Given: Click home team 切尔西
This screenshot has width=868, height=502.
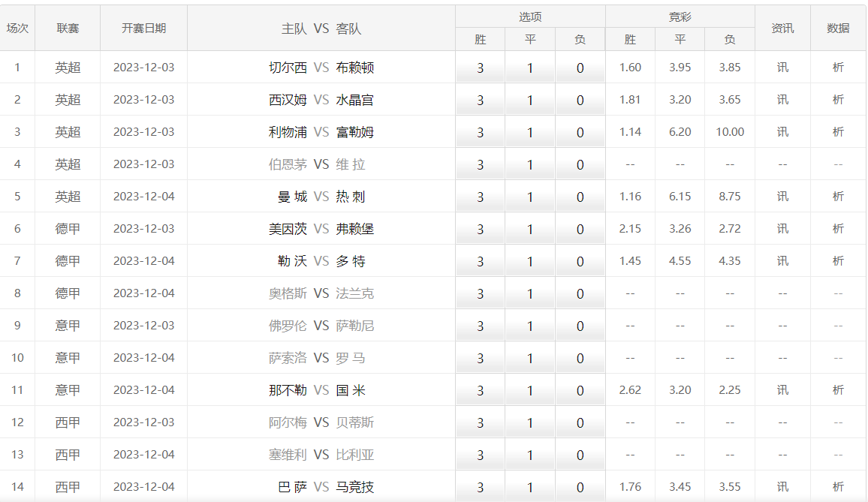Looking at the screenshot, I should (x=288, y=68).
